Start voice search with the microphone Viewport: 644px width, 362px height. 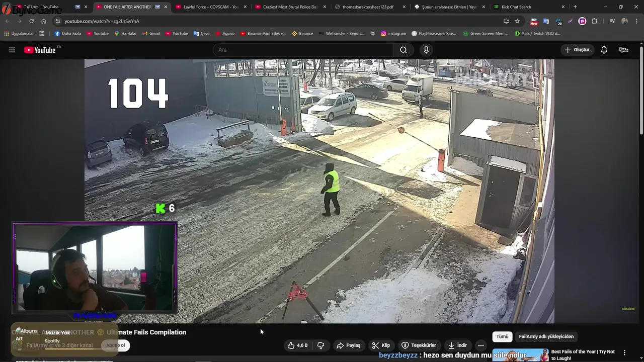pyautogui.click(x=426, y=50)
